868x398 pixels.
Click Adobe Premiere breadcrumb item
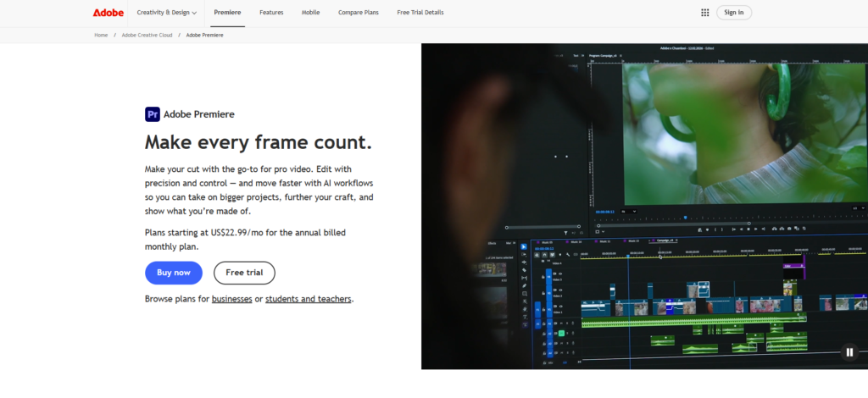[205, 36]
